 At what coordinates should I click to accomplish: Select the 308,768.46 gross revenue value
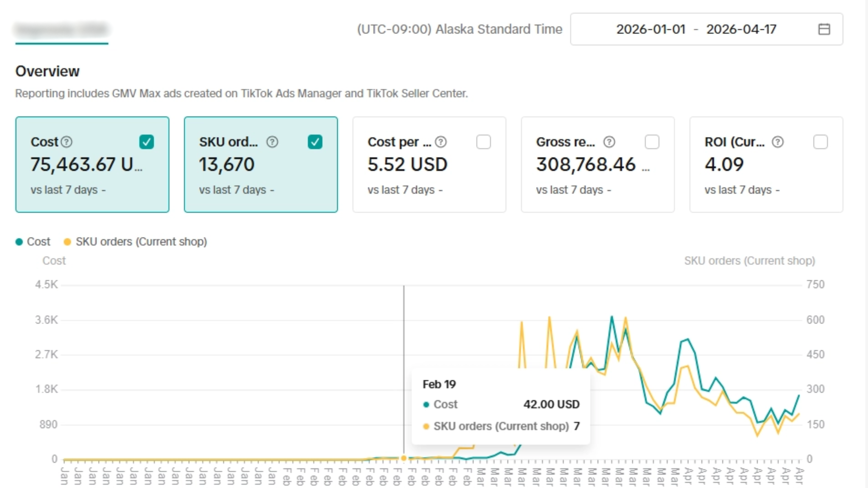tap(593, 164)
